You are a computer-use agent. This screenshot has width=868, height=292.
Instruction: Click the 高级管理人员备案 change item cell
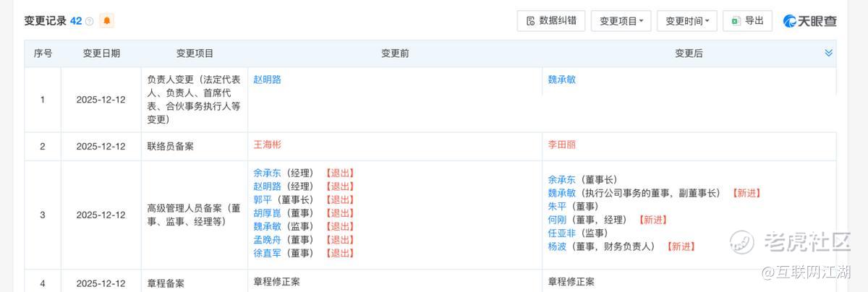[194, 215]
